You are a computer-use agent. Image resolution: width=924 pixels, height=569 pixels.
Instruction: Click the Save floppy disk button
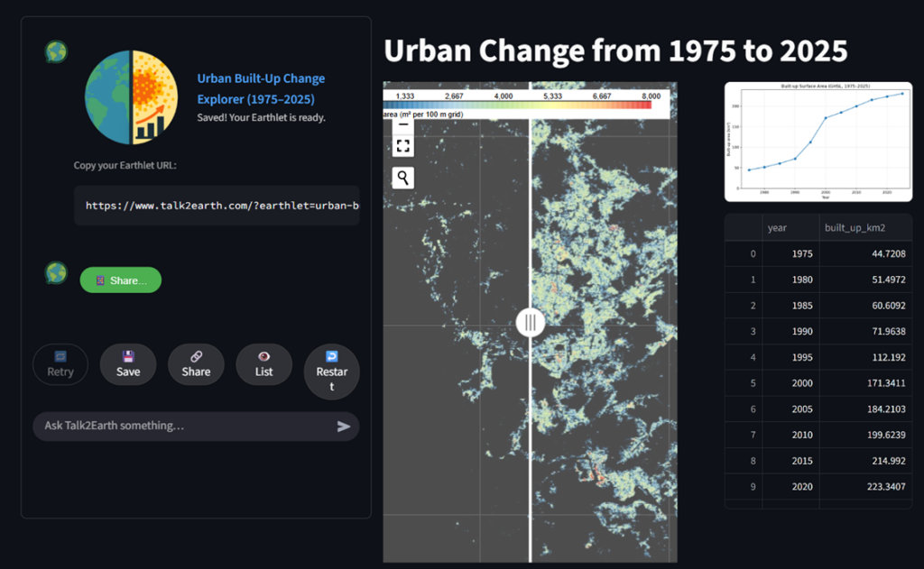click(x=128, y=364)
